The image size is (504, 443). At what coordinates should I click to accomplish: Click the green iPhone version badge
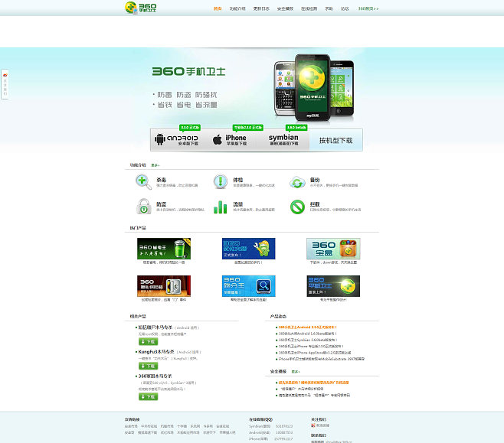[x=248, y=128]
